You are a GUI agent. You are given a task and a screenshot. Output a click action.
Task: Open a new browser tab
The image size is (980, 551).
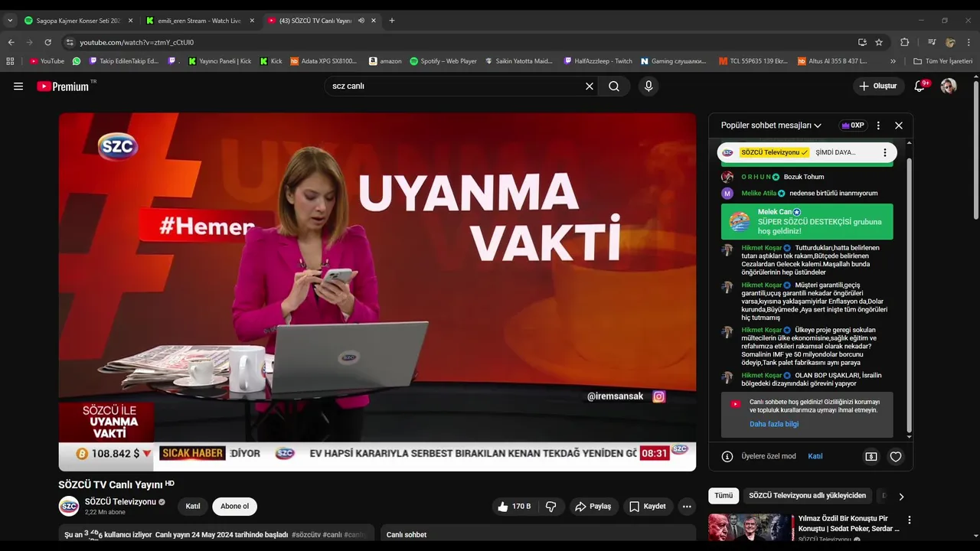click(392, 21)
